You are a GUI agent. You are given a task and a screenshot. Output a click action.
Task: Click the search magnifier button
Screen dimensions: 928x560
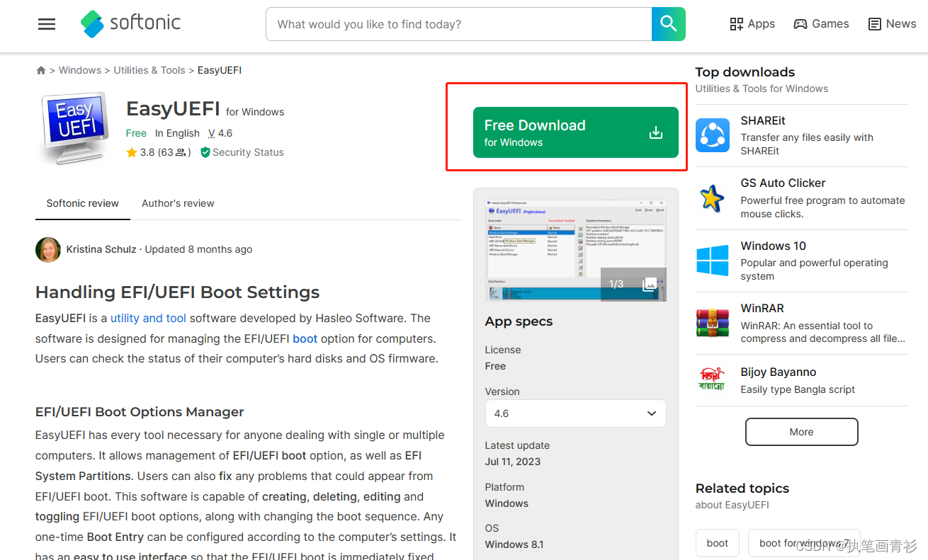[668, 24]
